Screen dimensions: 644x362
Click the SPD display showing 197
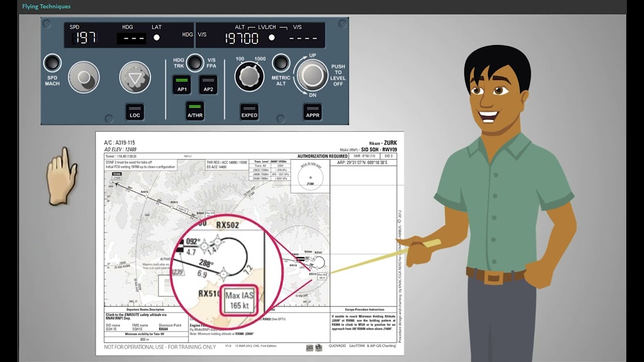tap(84, 38)
